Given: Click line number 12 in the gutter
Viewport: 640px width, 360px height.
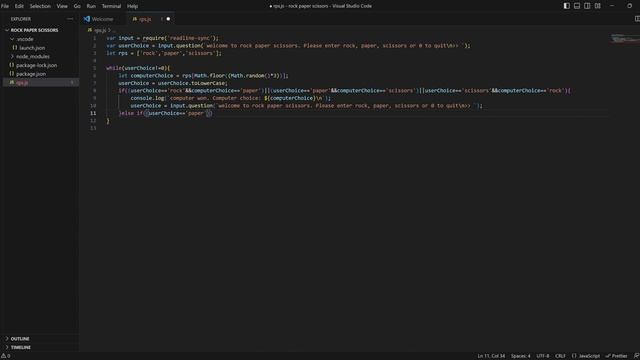Looking at the screenshot, I should tap(93, 120).
